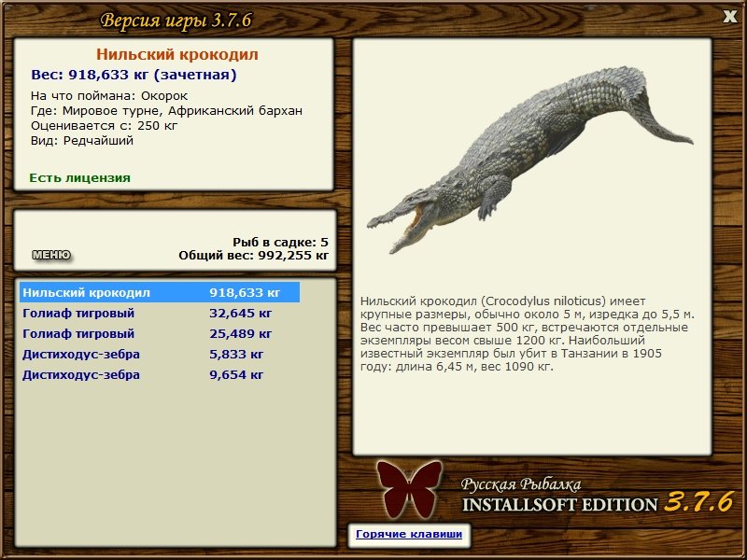Select the 32,645 кг Голиаф тигровый entry
Screen dimensions: 747x560
[160, 313]
